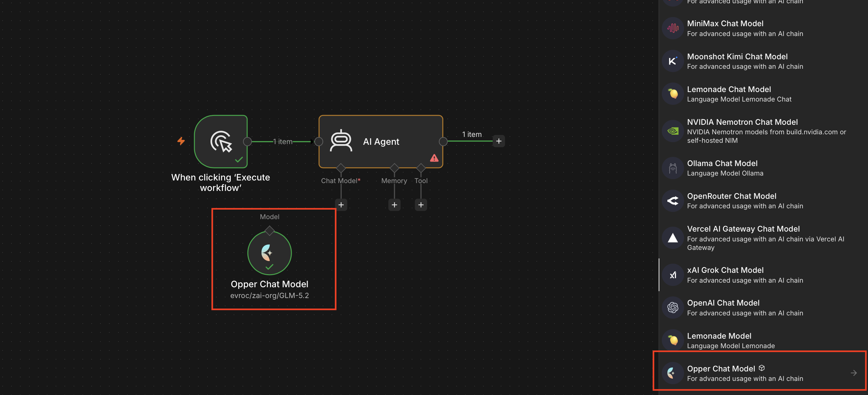Click the trigger node output connector

click(247, 142)
